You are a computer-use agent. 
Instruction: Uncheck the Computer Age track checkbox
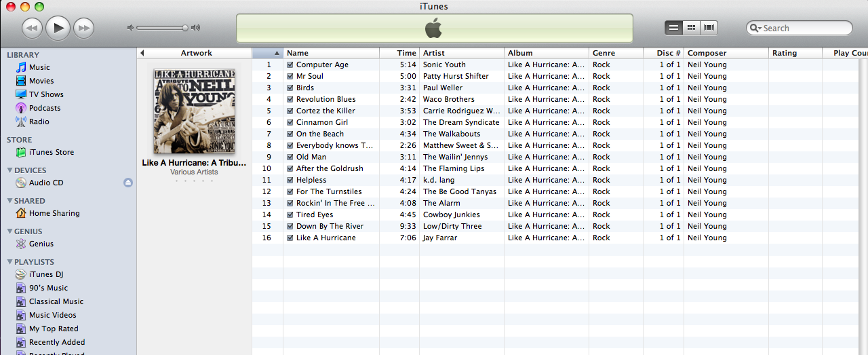point(290,64)
